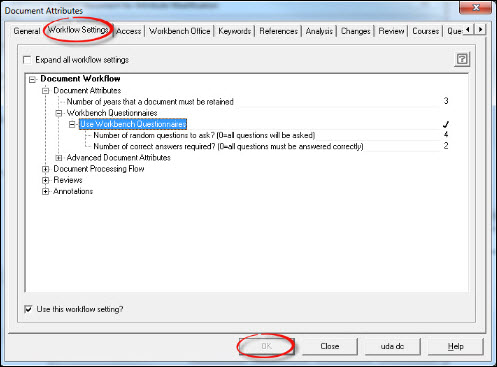
Task: Click the Close button
Action: [x=330, y=346]
